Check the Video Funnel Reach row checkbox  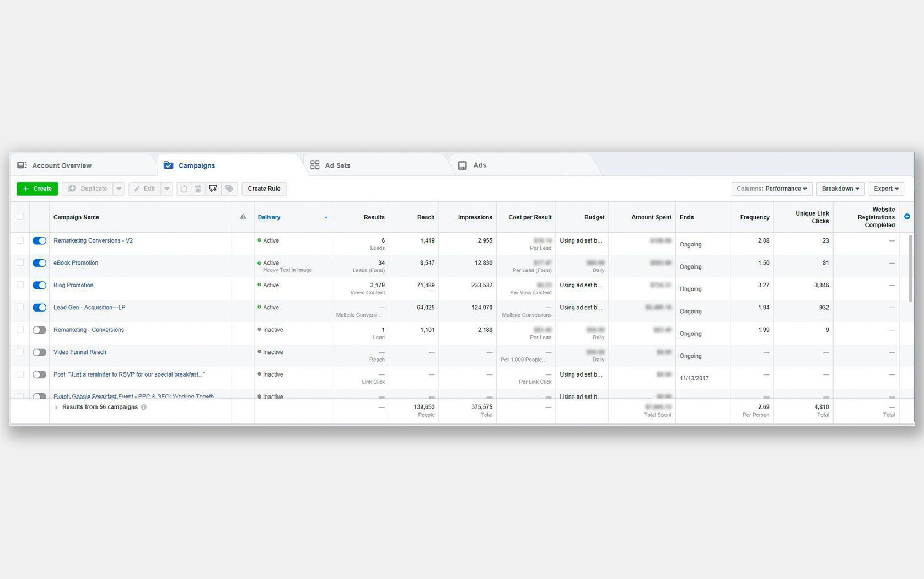pyautogui.click(x=20, y=352)
